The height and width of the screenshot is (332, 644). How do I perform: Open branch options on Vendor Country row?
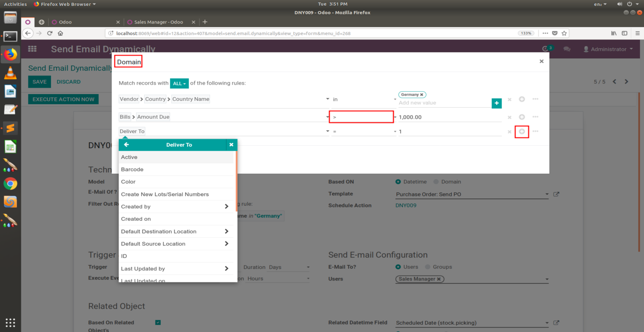(535, 99)
